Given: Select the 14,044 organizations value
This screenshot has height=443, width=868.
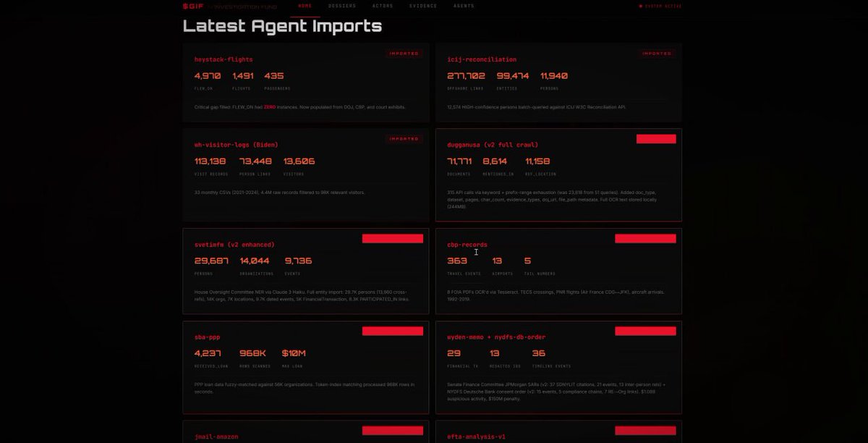Looking at the screenshot, I should (x=255, y=261).
